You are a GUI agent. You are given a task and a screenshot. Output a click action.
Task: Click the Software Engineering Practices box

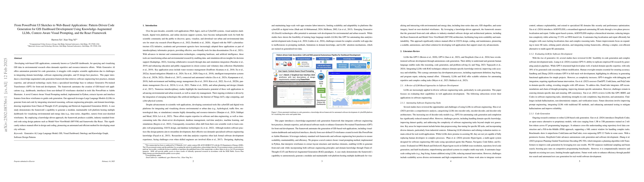358,66
